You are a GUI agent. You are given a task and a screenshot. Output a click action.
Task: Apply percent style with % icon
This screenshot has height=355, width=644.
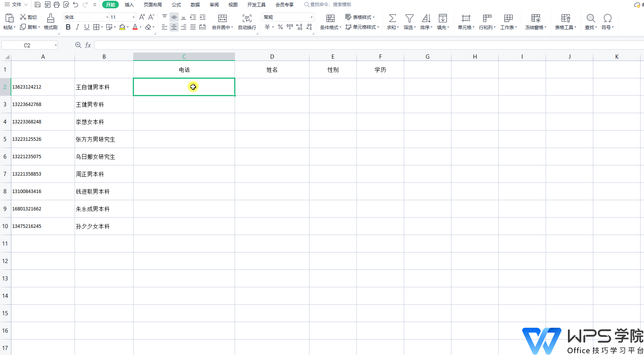click(x=280, y=27)
